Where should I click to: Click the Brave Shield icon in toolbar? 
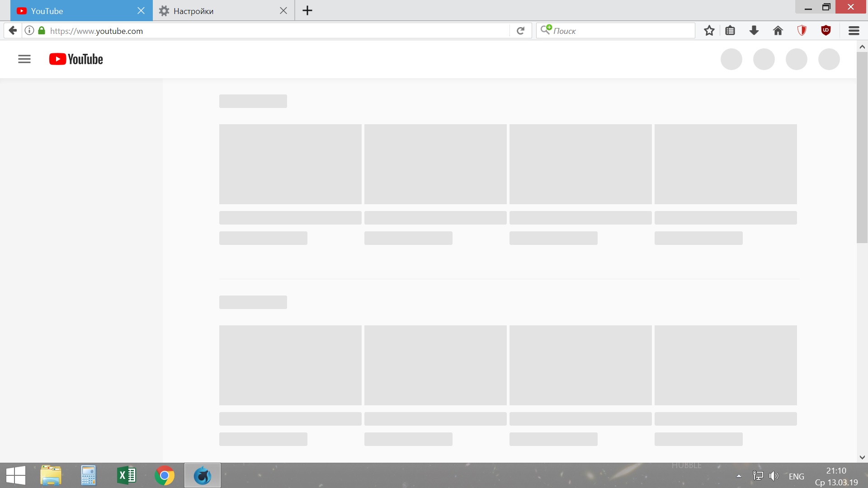[802, 31]
